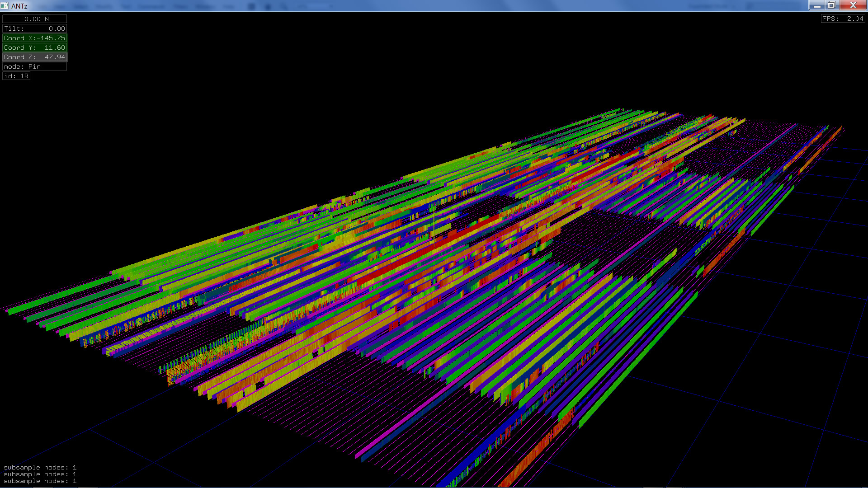This screenshot has height=488, width=868.
Task: Click the FPS counter readout
Action: [x=843, y=19]
